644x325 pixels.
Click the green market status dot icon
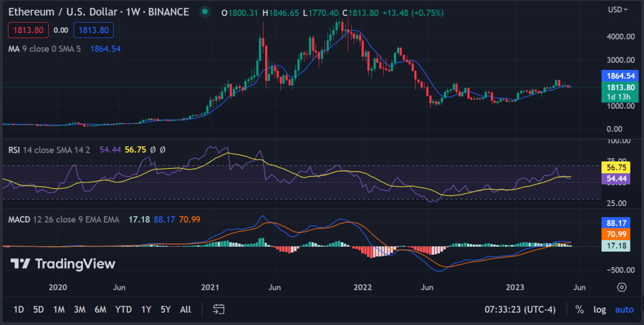point(204,12)
